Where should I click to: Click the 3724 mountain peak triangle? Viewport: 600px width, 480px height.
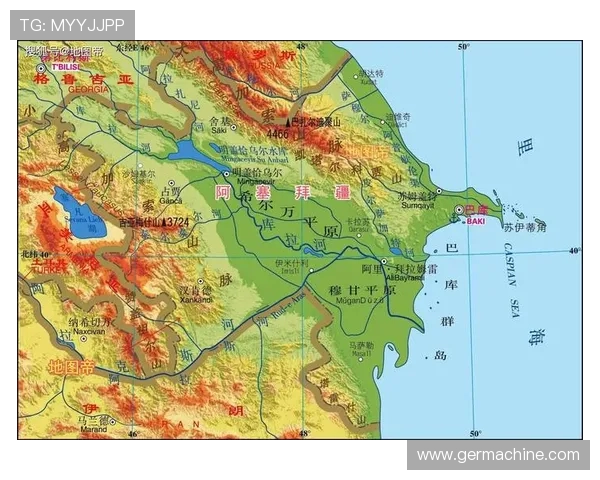pyautogui.click(x=164, y=220)
